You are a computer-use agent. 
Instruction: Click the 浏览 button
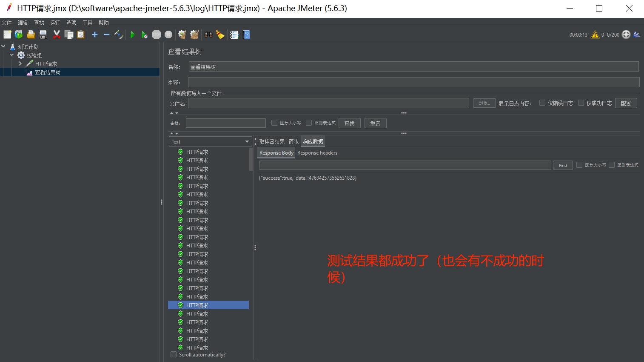[484, 103]
